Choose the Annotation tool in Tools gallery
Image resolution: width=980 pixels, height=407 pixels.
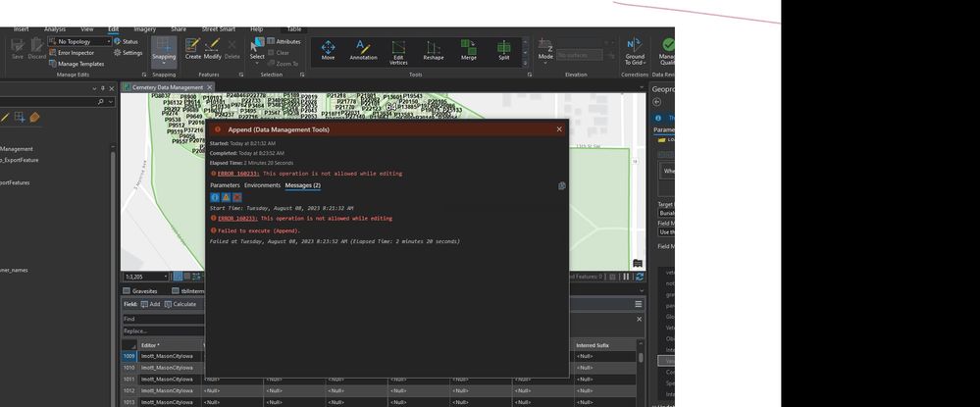[363, 51]
